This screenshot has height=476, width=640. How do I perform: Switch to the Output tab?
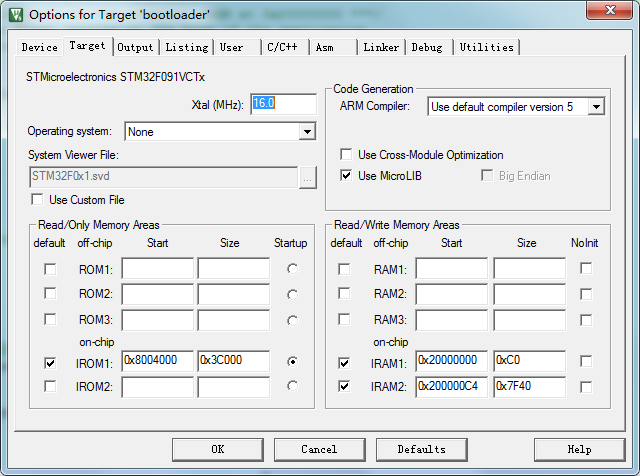point(135,47)
